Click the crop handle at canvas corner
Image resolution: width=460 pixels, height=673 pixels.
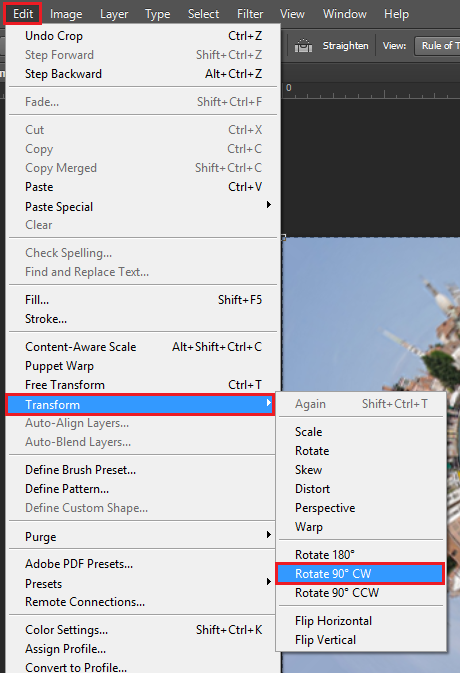click(284, 237)
